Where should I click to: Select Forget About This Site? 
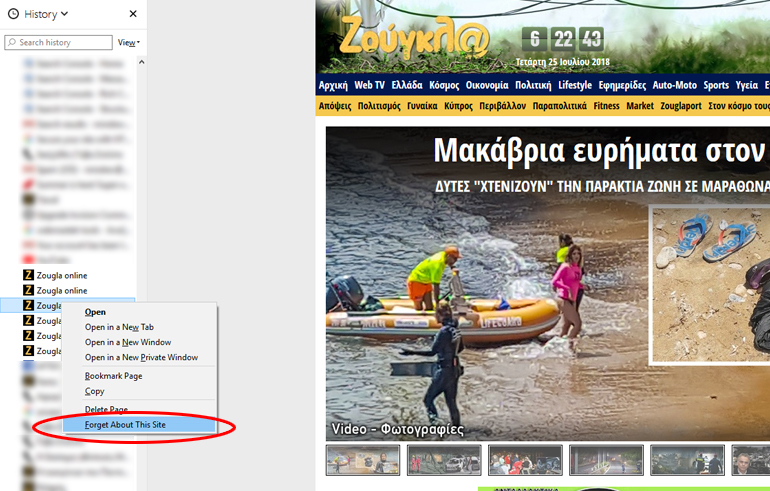pos(140,425)
